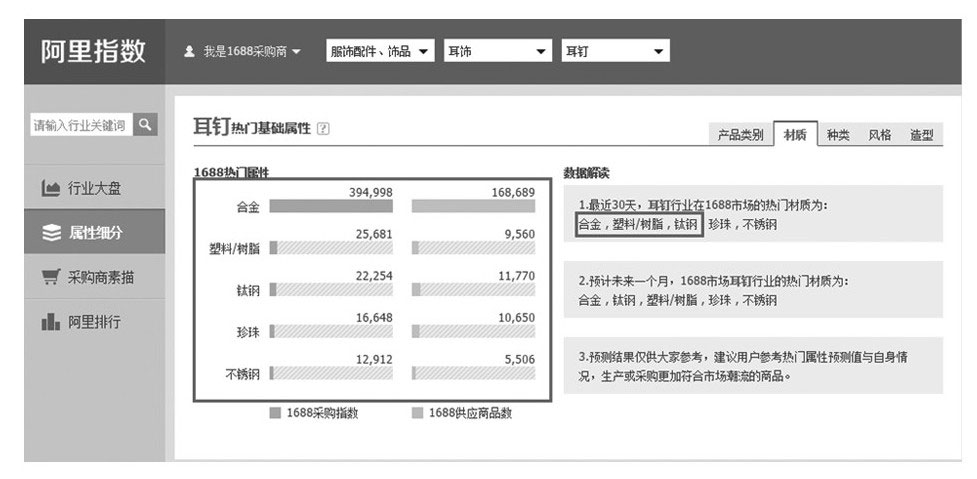
Task: Click insight 2 predicting 未来一个月 materials
Action: (753, 290)
